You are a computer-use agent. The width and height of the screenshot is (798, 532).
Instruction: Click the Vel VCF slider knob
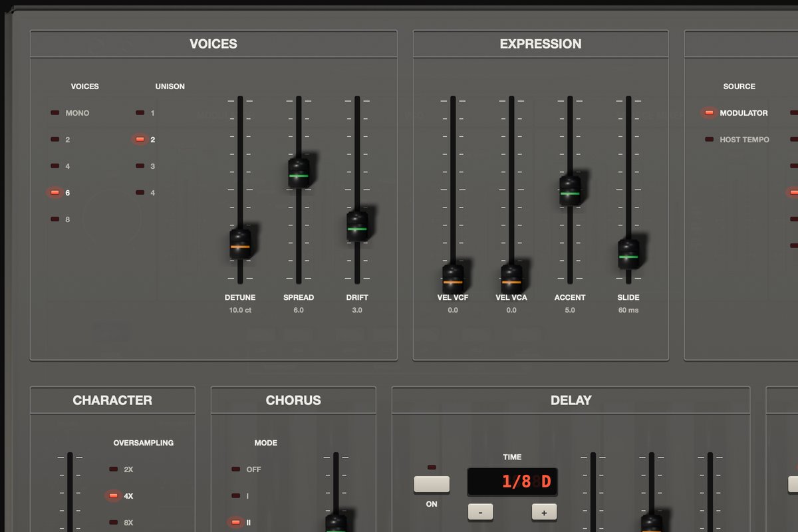coord(453,279)
